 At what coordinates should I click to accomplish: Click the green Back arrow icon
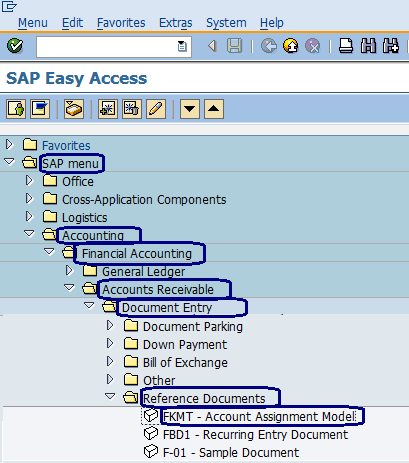pos(269,46)
